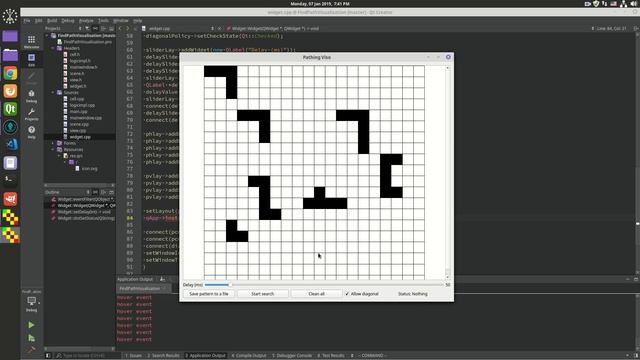Open the applications launcher at top left
Image resolution: width=640 pixels, height=360 pixels.
pyautogui.click(x=10, y=16)
